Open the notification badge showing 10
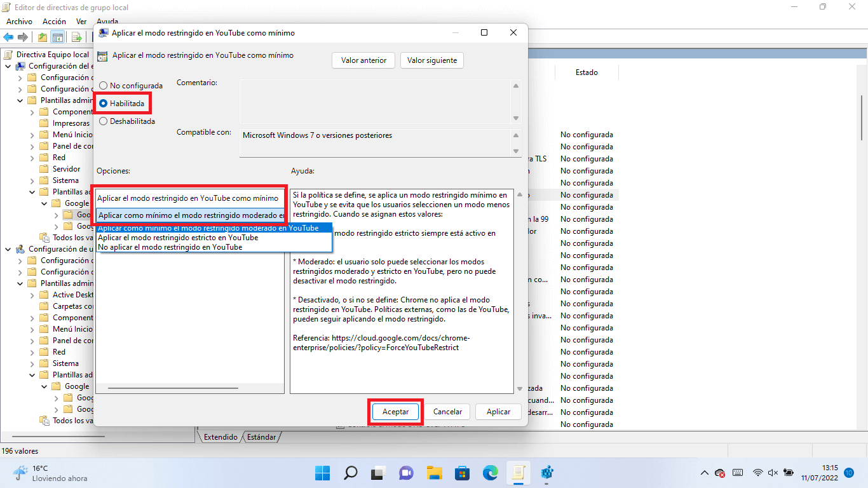 click(x=849, y=473)
